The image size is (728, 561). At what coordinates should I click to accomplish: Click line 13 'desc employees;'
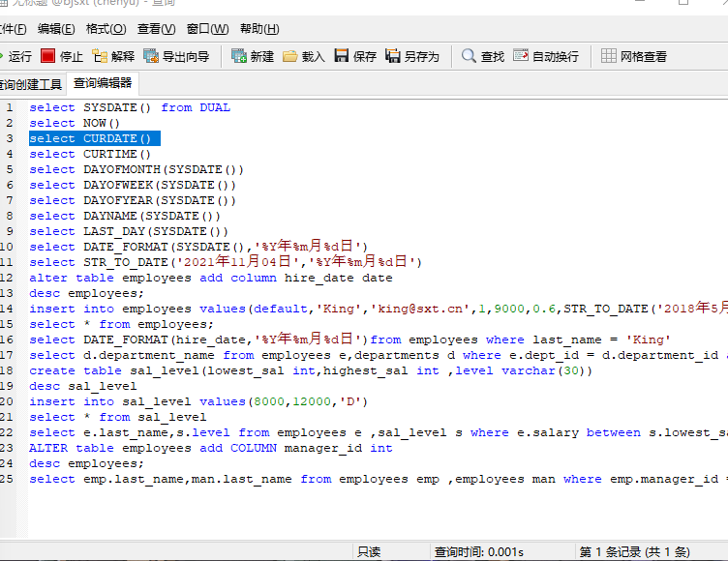pyautogui.click(x=86, y=293)
